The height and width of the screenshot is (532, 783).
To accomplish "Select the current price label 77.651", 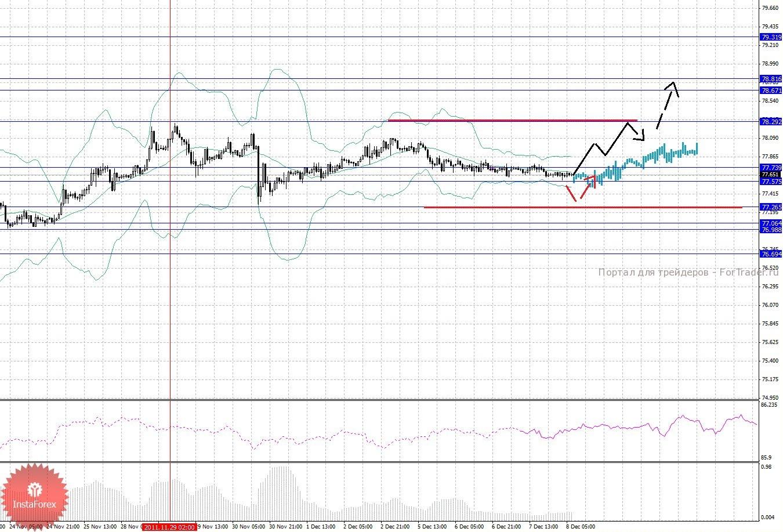I will click(771, 174).
